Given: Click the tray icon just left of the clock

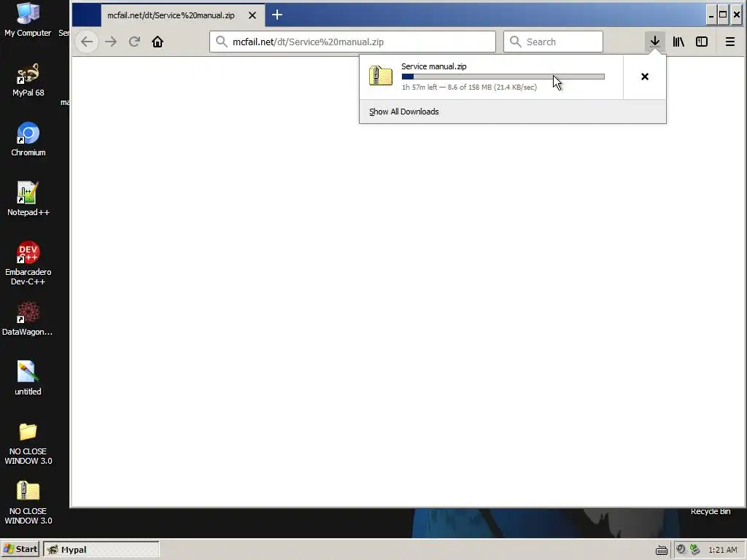Looking at the screenshot, I should click(x=694, y=550).
